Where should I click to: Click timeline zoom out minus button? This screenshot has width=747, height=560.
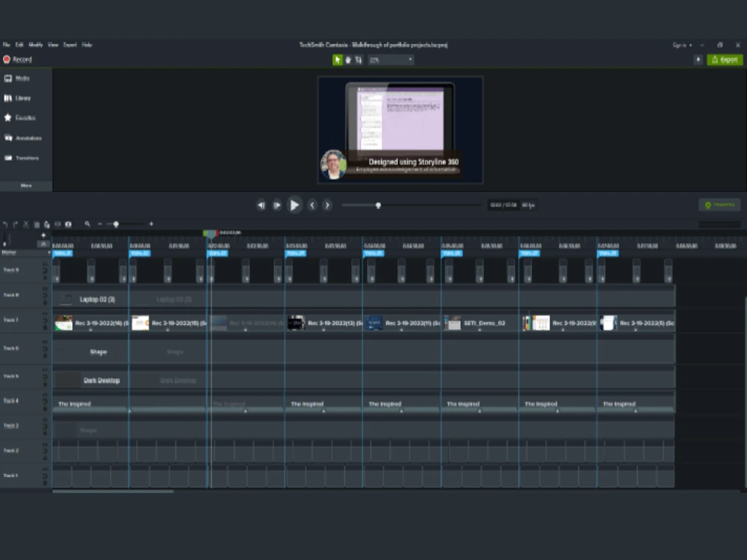[x=99, y=224]
